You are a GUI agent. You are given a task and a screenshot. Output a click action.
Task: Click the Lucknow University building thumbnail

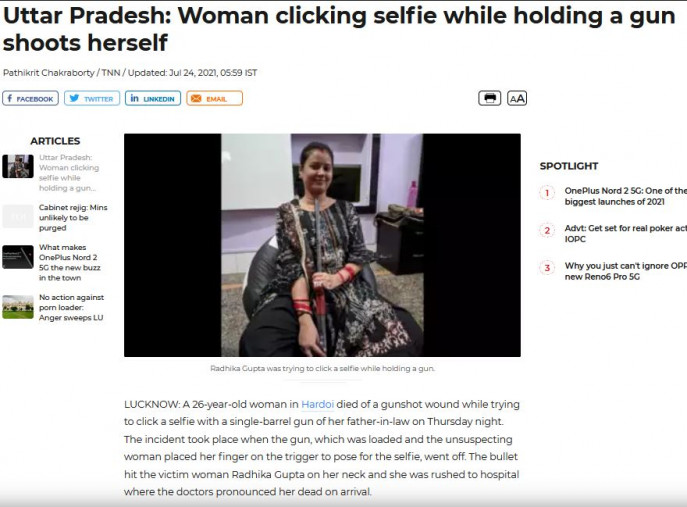click(x=18, y=307)
